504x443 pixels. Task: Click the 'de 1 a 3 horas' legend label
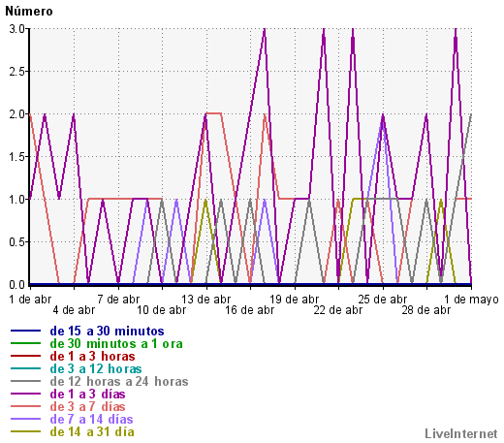[x=92, y=357]
